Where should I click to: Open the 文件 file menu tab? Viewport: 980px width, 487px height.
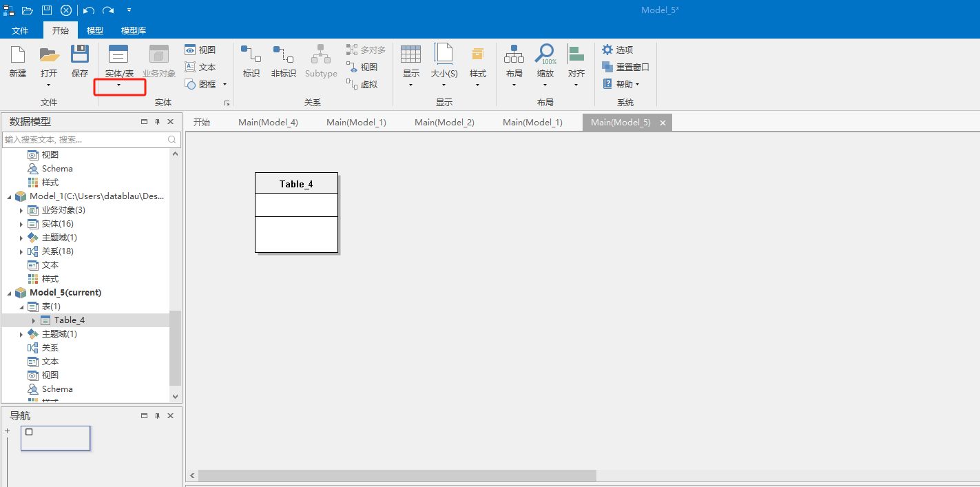(20, 30)
